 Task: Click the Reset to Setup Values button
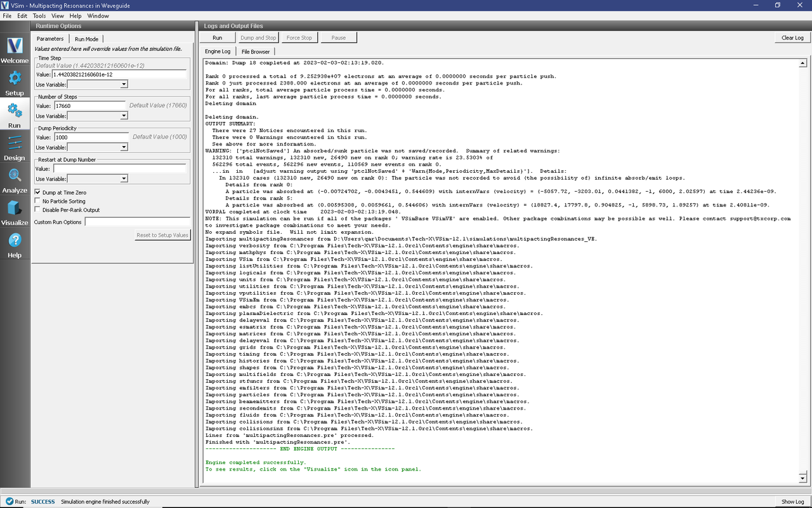162,235
